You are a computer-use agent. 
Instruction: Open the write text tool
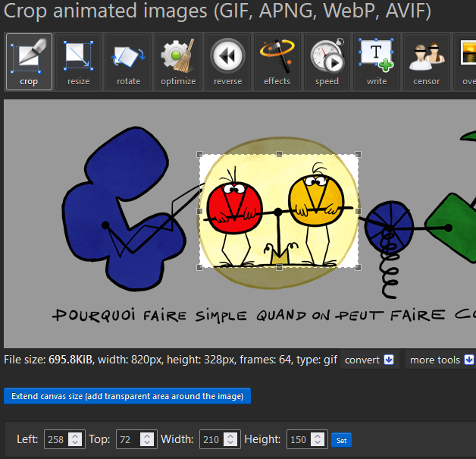pyautogui.click(x=377, y=62)
